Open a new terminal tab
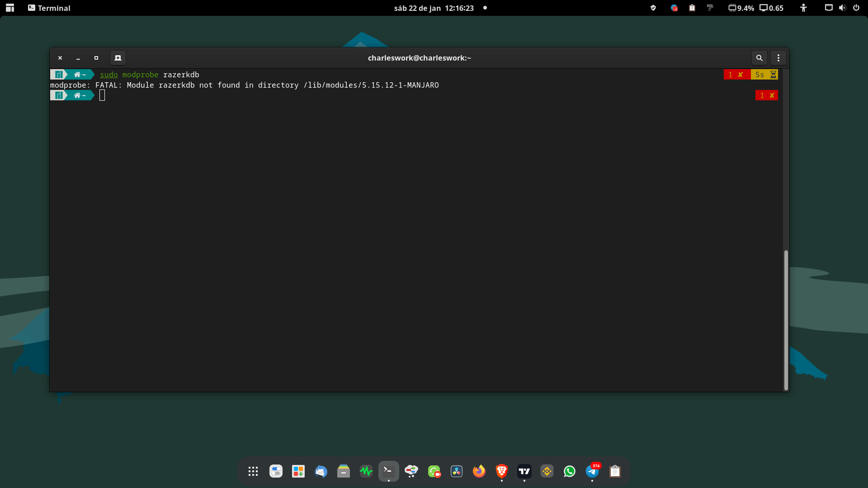The image size is (868, 488). tap(118, 58)
